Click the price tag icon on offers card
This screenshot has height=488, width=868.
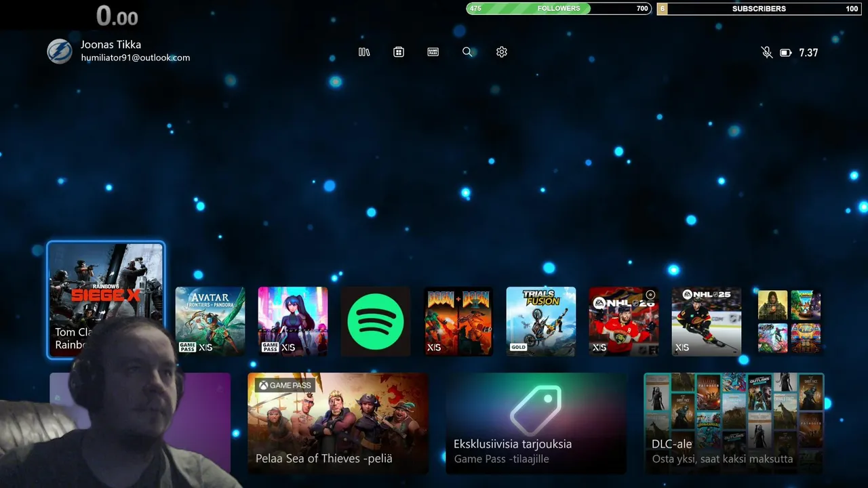(536, 410)
